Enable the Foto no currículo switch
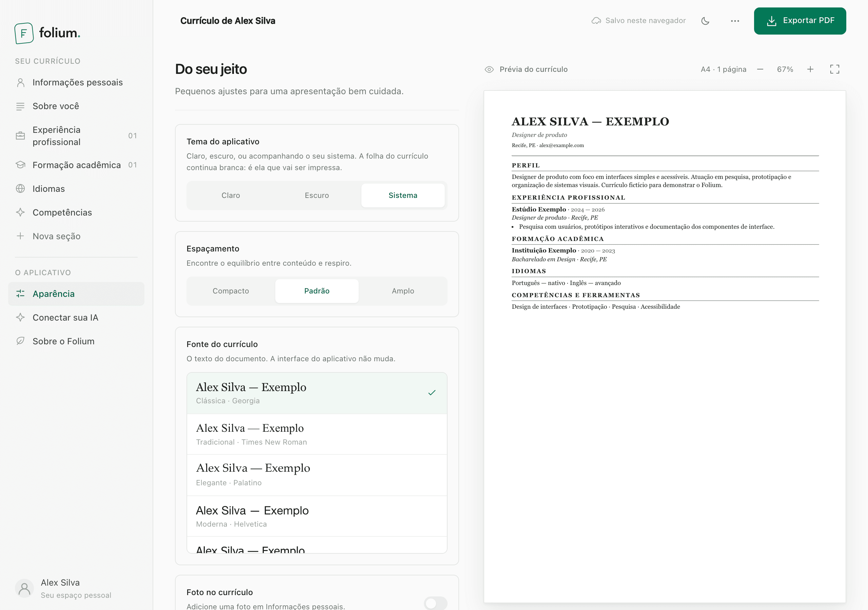Viewport: 868px width, 610px height. pyautogui.click(x=435, y=603)
